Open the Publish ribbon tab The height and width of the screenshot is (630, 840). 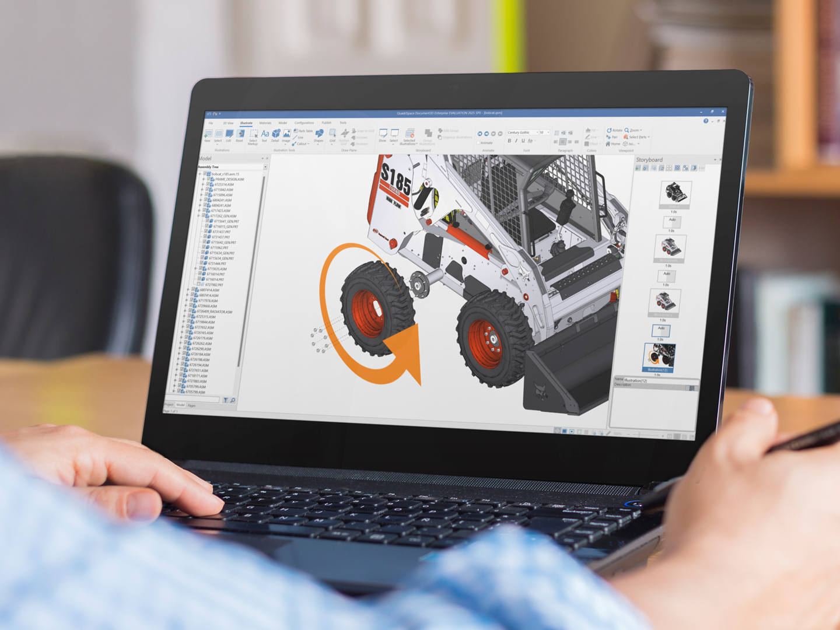tap(326, 123)
